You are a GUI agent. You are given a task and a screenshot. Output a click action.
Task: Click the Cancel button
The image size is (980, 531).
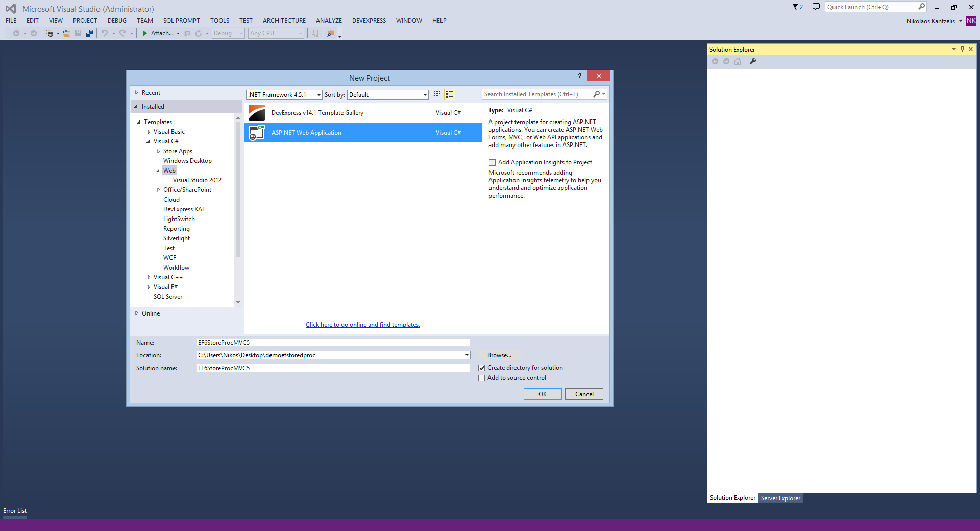[x=584, y=394]
